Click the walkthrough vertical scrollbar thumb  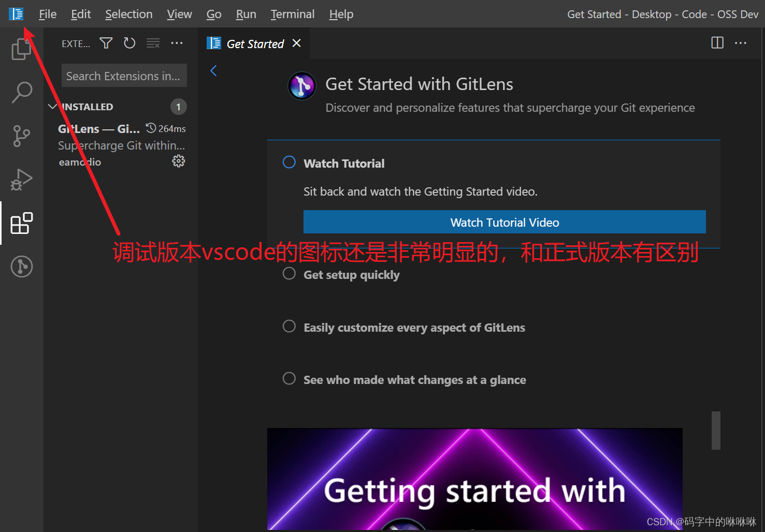tap(716, 431)
